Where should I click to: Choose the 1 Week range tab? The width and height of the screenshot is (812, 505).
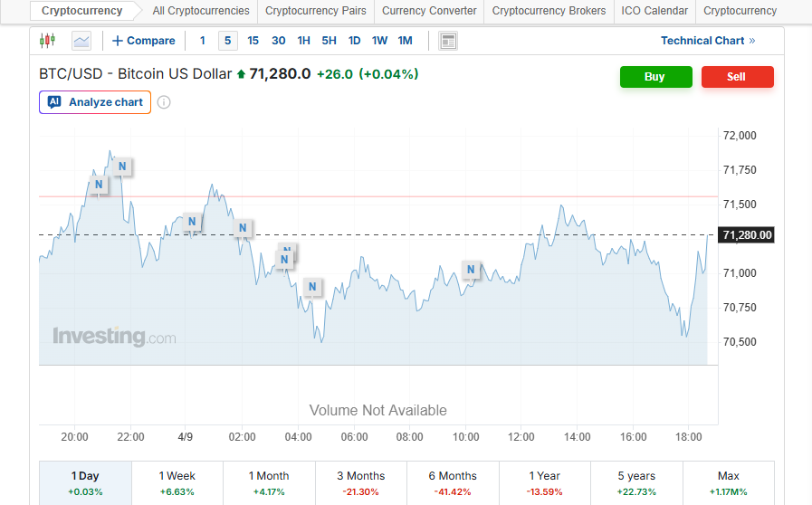point(177,482)
